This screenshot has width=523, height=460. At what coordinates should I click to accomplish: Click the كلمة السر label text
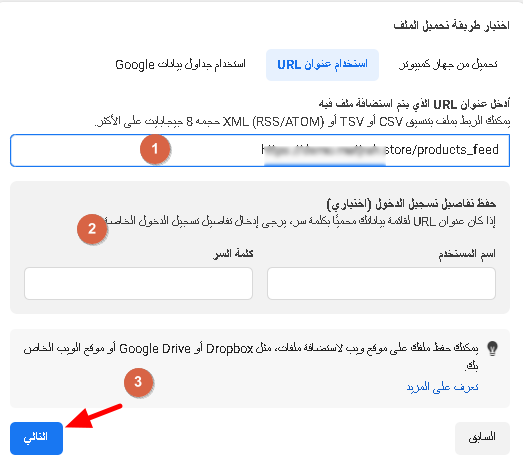click(233, 254)
